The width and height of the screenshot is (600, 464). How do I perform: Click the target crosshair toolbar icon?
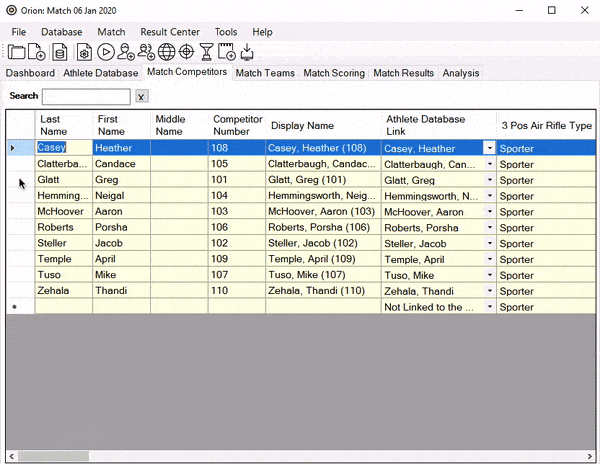pos(187,52)
